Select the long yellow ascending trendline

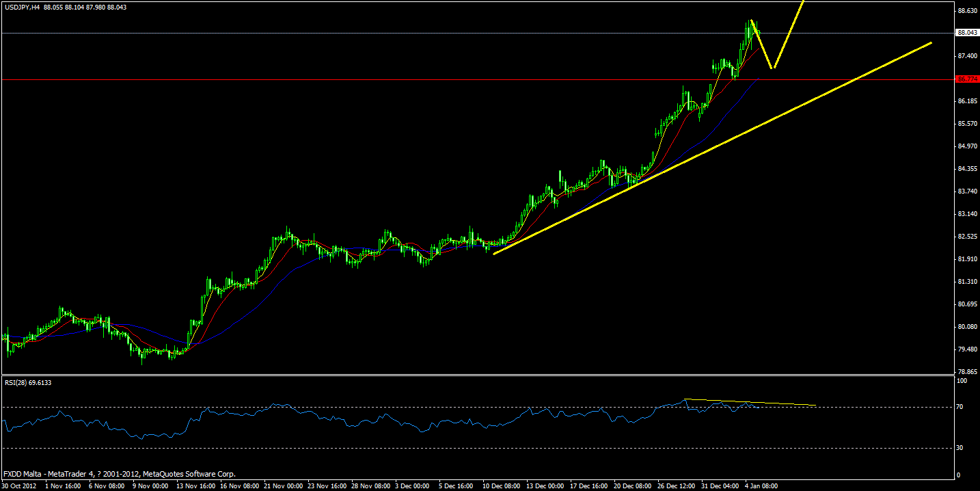coord(712,148)
